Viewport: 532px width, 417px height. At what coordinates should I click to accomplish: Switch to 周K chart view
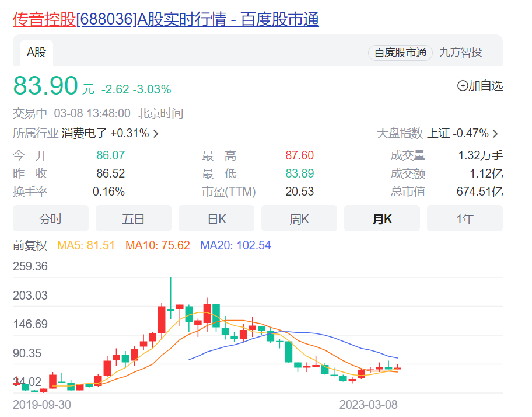[x=299, y=219]
